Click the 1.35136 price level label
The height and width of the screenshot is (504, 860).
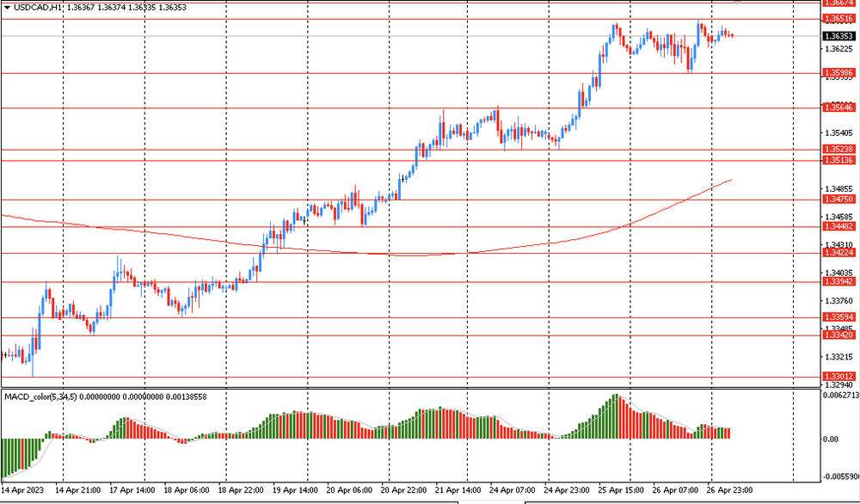pos(838,160)
